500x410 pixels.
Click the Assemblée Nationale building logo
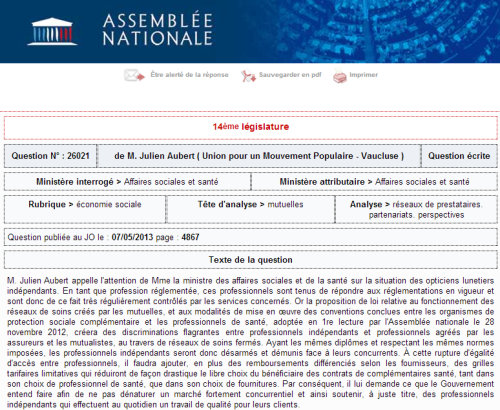point(52,32)
